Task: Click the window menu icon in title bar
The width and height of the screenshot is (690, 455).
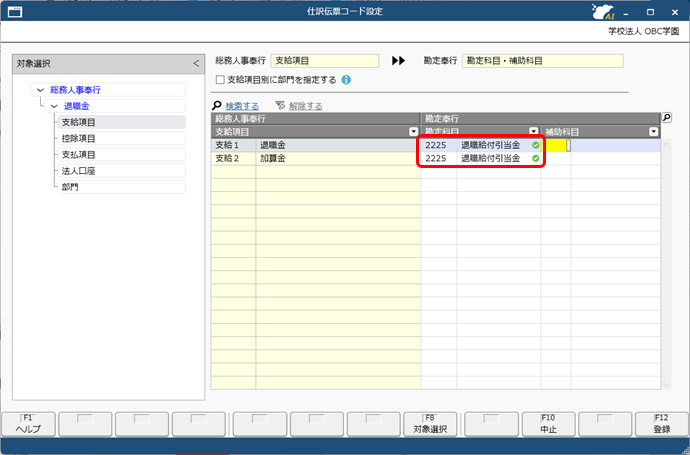Action: pos(15,12)
